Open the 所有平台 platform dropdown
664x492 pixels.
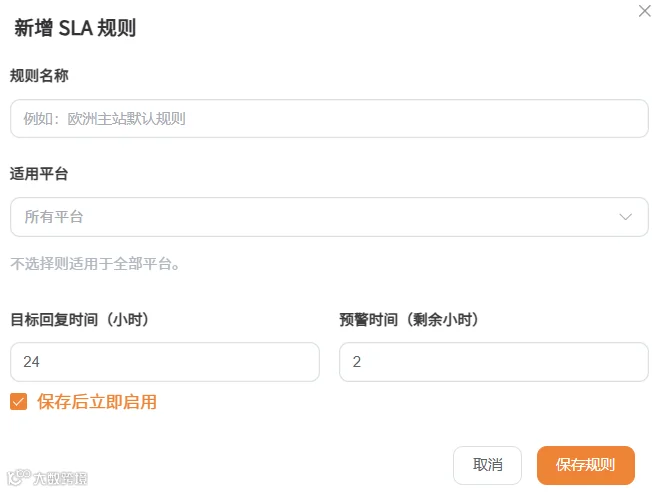[x=329, y=217]
